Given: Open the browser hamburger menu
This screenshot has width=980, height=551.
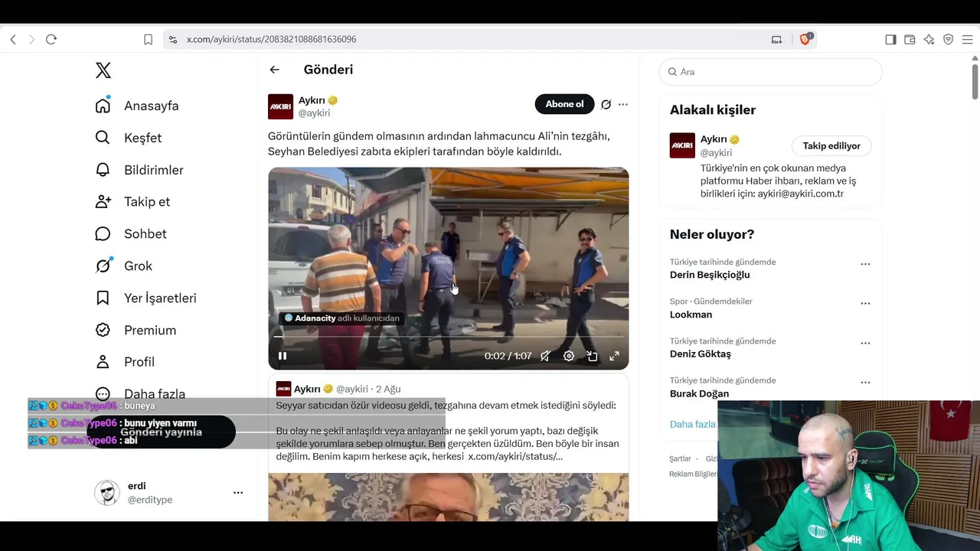Looking at the screenshot, I should pyautogui.click(x=967, y=39).
